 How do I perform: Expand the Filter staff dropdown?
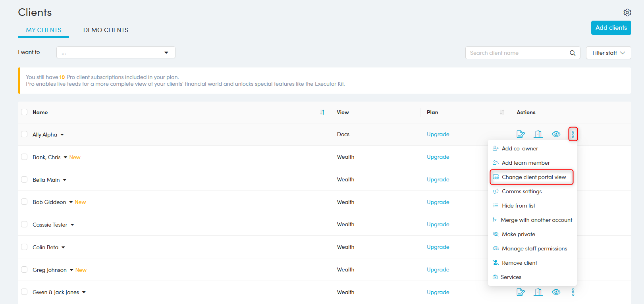pyautogui.click(x=608, y=53)
